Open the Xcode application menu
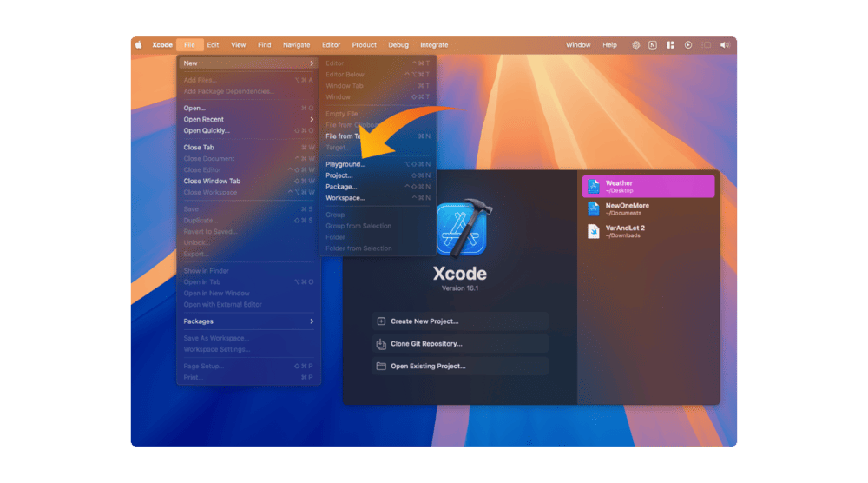868x483 pixels. (162, 45)
